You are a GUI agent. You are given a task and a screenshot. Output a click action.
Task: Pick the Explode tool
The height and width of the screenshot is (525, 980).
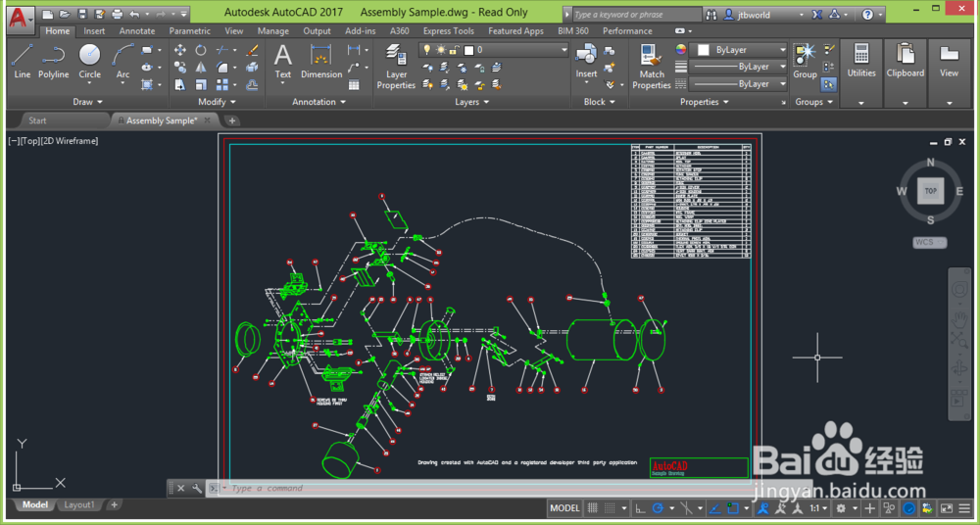(253, 67)
